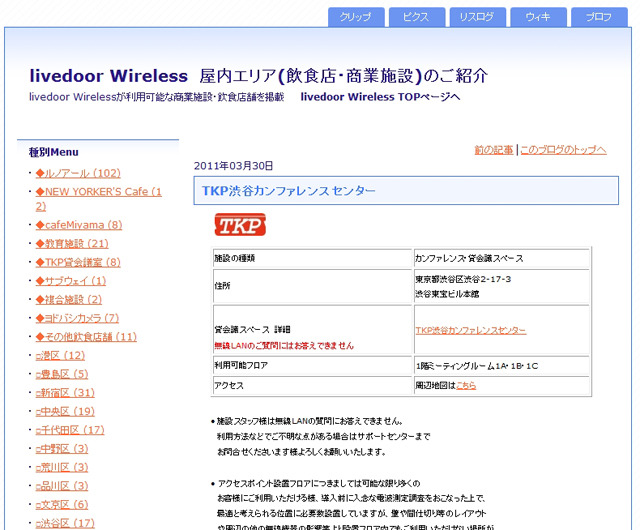Click the 住所 table cell
Screen dimensions: 640x530
click(313, 286)
